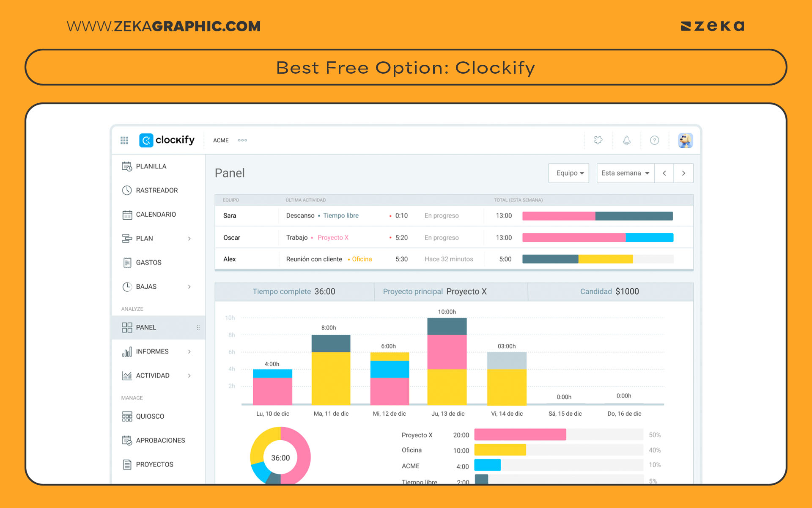Open the user profile avatar
This screenshot has width=812, height=508.
point(685,140)
